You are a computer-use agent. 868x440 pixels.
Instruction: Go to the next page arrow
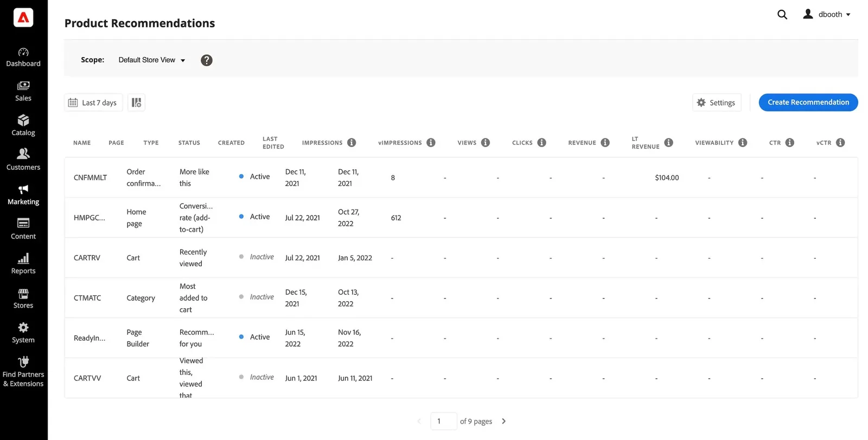point(503,421)
